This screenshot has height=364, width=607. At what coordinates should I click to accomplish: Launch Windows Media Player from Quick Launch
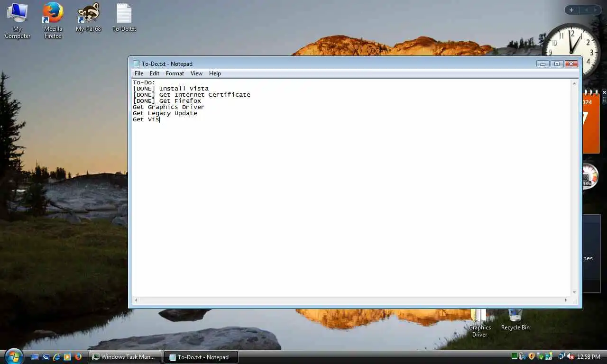pyautogui.click(x=67, y=357)
